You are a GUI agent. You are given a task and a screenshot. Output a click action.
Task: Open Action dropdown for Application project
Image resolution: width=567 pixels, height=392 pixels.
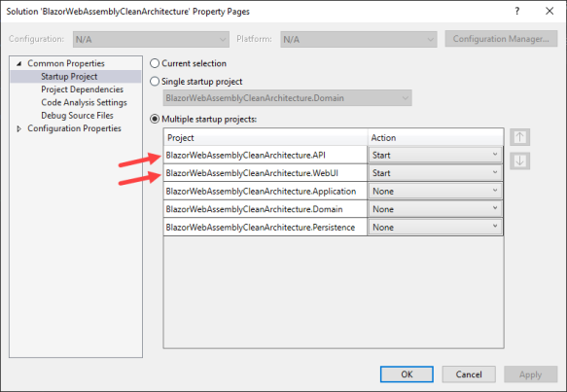(435, 191)
